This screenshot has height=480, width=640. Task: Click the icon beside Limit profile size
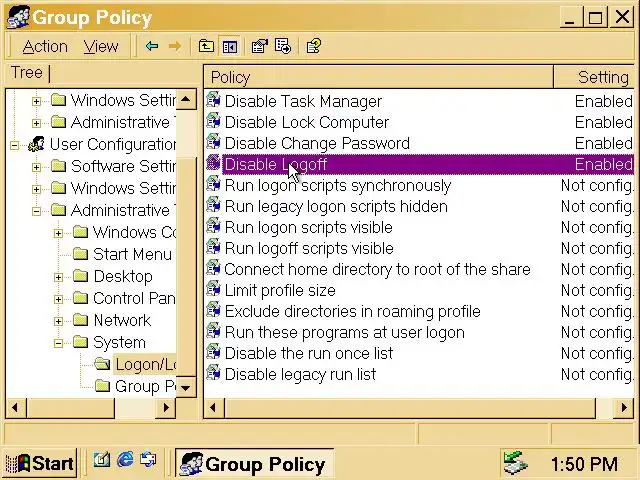pyautogui.click(x=213, y=289)
